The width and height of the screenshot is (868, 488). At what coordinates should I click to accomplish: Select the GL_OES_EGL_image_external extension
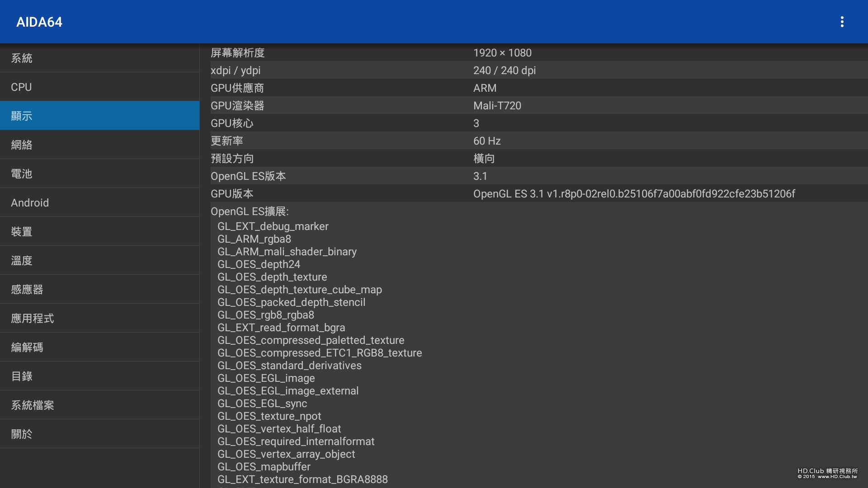288,391
